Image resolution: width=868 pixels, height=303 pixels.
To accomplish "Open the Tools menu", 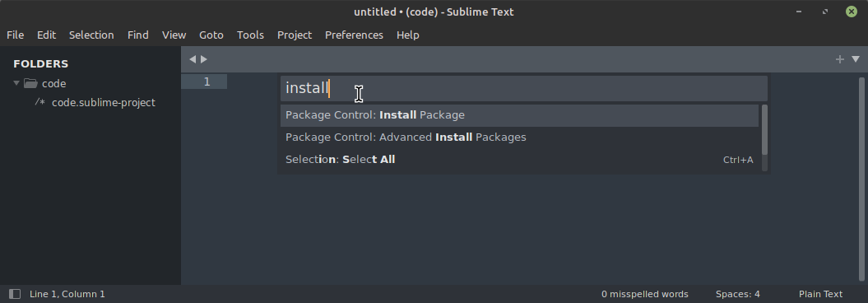I will [250, 35].
